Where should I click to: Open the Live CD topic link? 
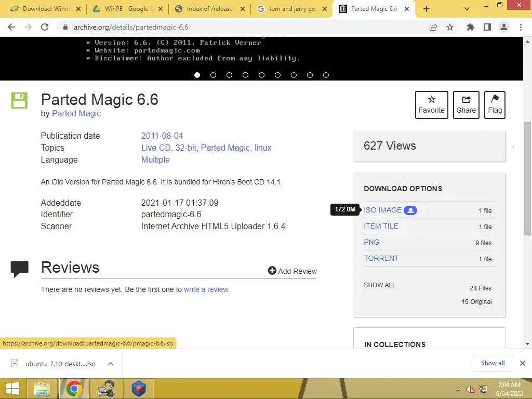coord(156,148)
